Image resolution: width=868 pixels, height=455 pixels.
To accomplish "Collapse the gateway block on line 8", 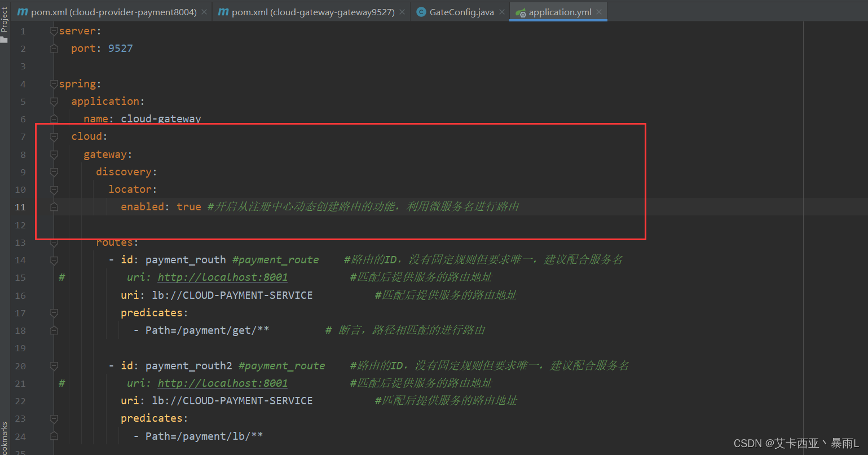I will [54, 154].
